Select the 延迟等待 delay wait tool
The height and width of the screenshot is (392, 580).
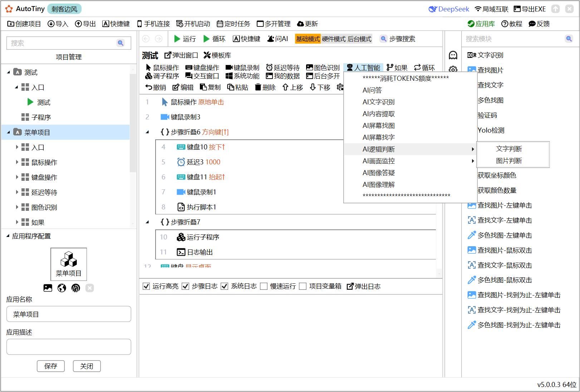pyautogui.click(x=283, y=68)
